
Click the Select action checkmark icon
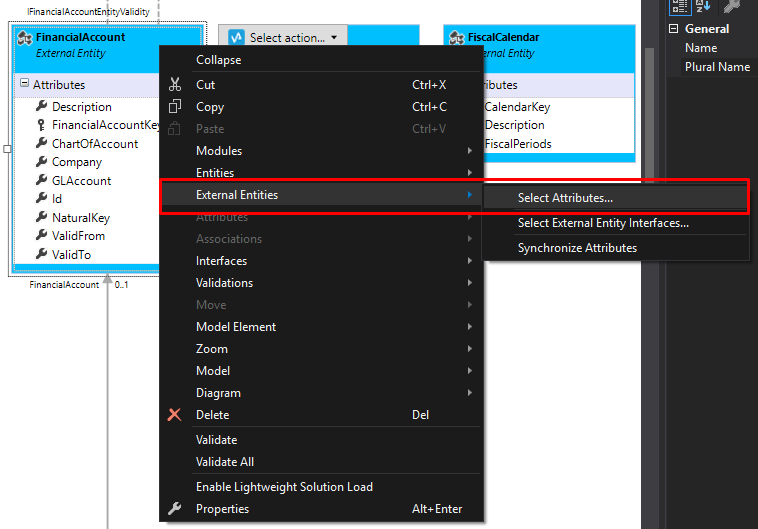[x=236, y=37]
